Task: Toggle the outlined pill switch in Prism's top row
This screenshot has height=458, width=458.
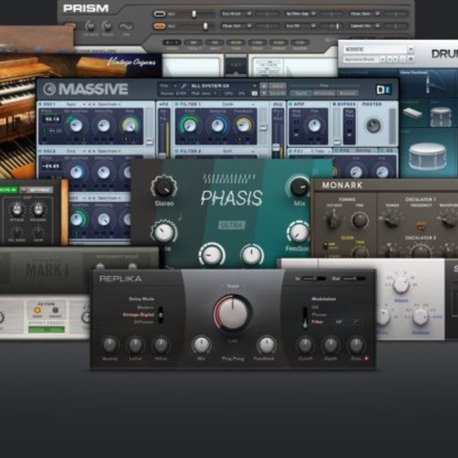Action: click(x=159, y=14)
